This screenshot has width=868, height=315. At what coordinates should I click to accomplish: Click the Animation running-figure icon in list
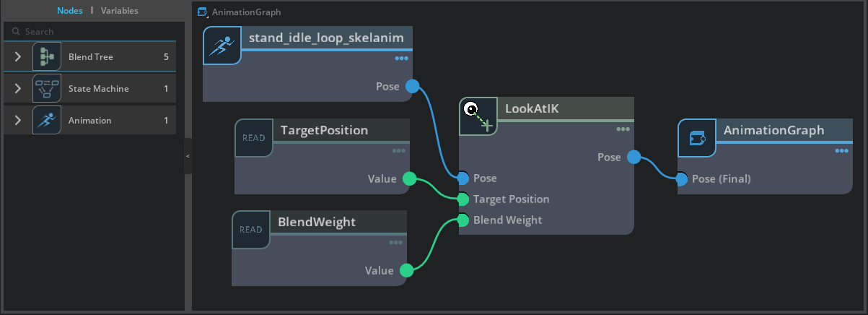click(47, 120)
